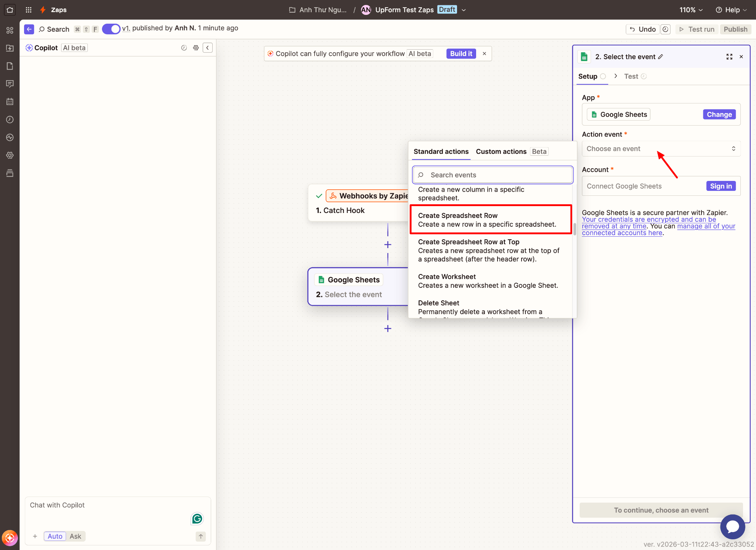Open the calendar icon in the left sidebar
The height and width of the screenshot is (550, 756).
coord(10,102)
